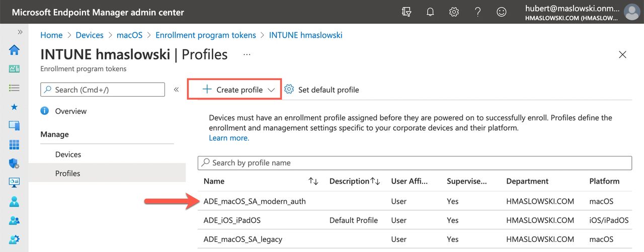Open the Learn more link
This screenshot has height=252, width=644.
click(229, 138)
